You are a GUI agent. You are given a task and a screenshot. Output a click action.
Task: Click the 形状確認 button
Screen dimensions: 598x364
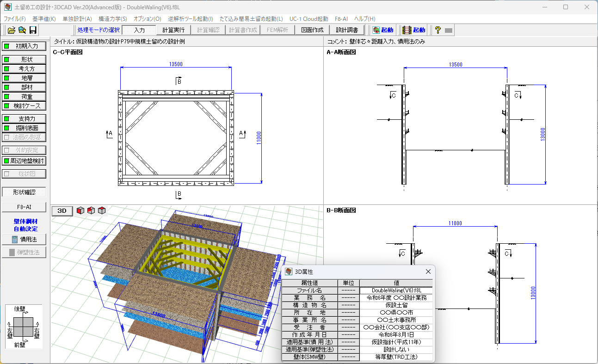pyautogui.click(x=24, y=192)
